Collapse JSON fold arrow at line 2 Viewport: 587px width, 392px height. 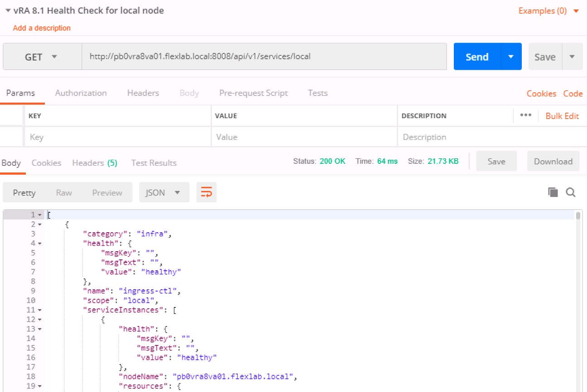tap(40, 225)
